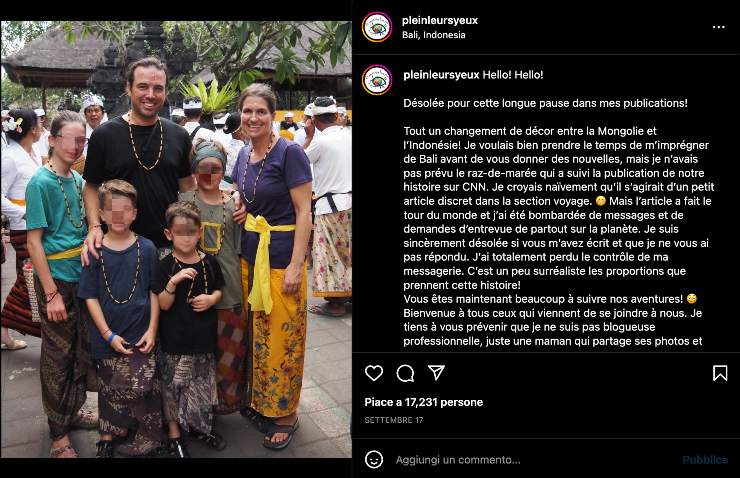Image resolution: width=740 pixels, height=478 pixels.
Task: Click the Settembre 17 post date
Action: click(394, 420)
